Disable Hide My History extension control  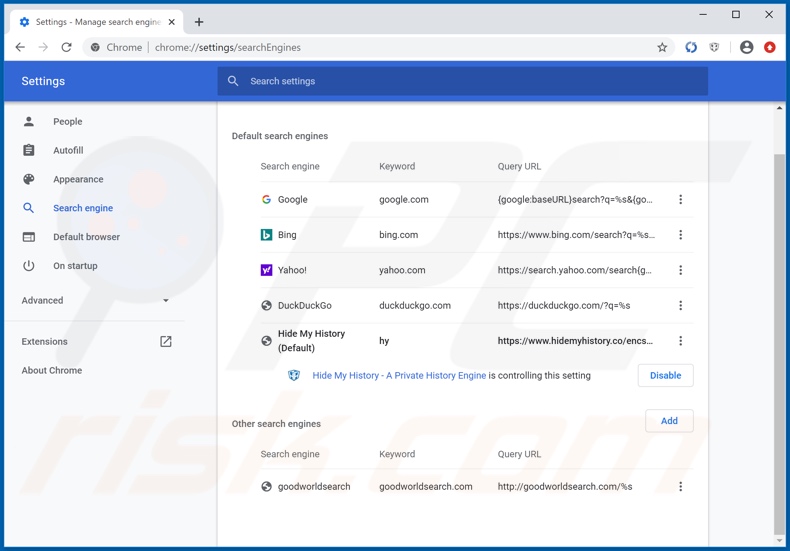(x=665, y=375)
